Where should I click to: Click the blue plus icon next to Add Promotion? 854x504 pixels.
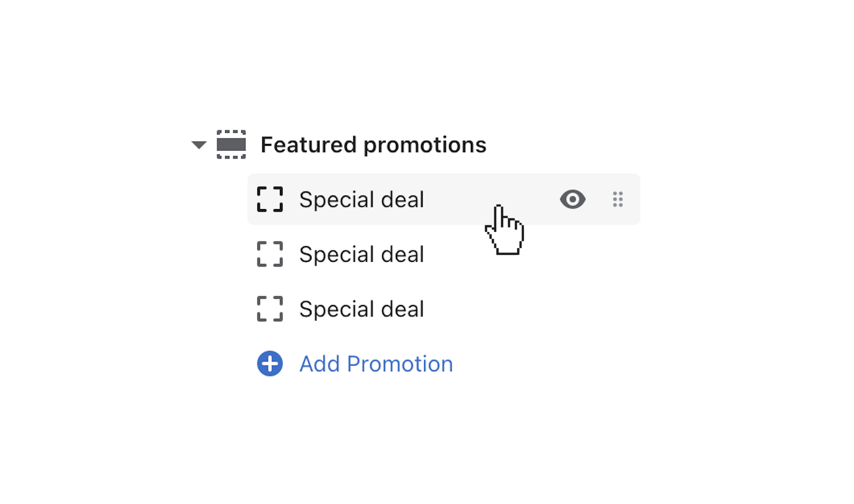point(270,363)
